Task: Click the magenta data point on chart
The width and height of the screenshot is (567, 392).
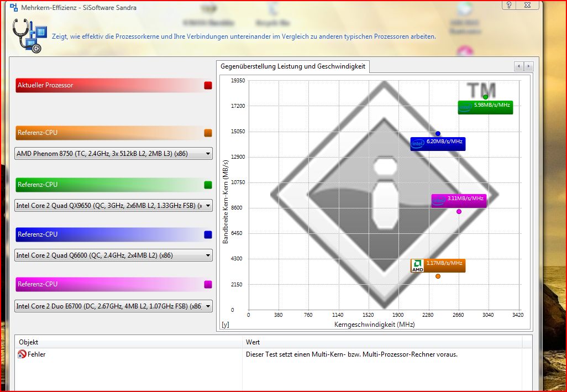Action: pos(459,212)
